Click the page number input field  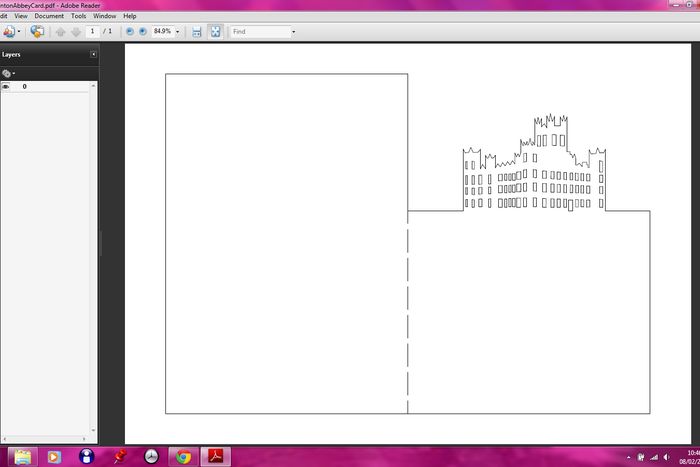(x=93, y=32)
